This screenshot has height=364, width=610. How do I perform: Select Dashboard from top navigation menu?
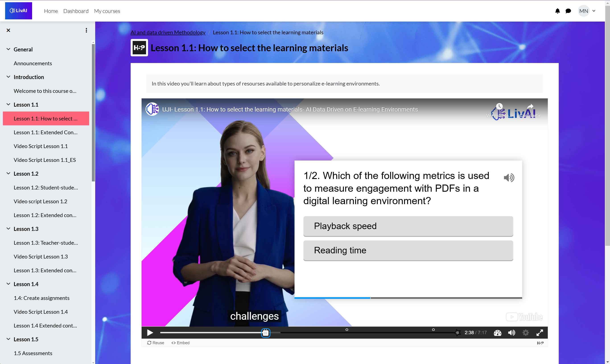[75, 11]
